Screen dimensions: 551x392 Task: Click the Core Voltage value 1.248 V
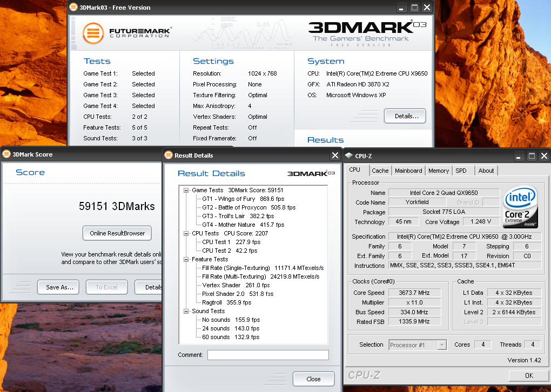(x=480, y=221)
